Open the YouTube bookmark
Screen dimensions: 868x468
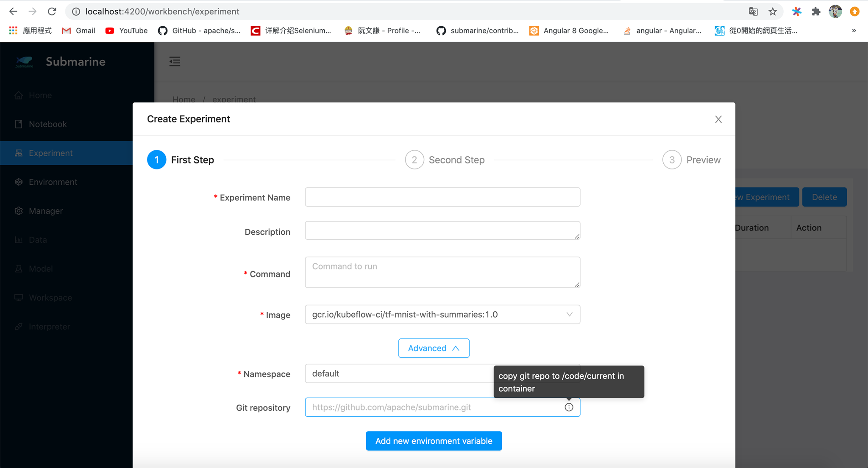126,30
